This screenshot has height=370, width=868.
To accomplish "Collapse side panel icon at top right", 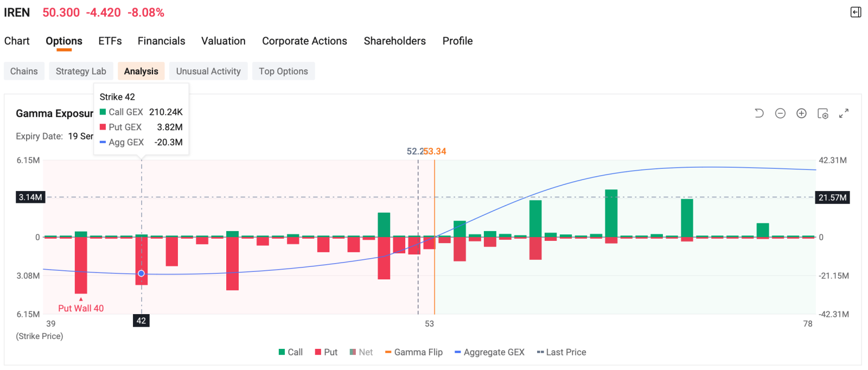I will click(x=856, y=12).
